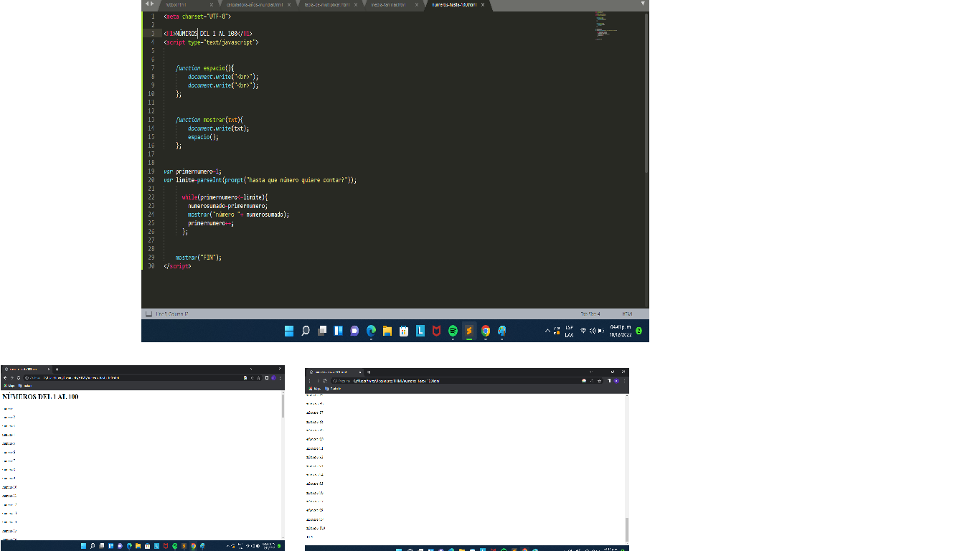Click the 'function mostrar(txt)' code line
Image resolution: width=980 pixels, height=551 pixels.
coord(210,120)
